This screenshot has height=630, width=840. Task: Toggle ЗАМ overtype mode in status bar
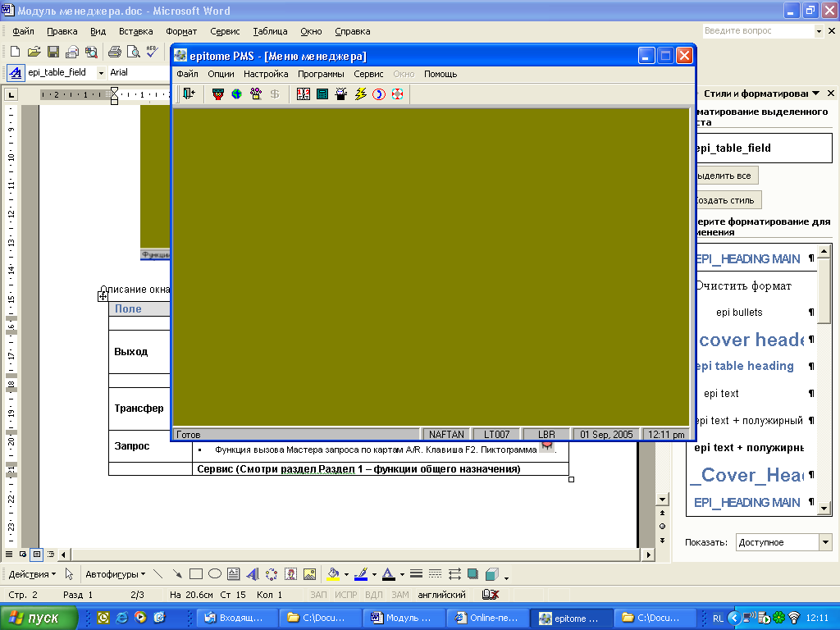[x=399, y=595]
